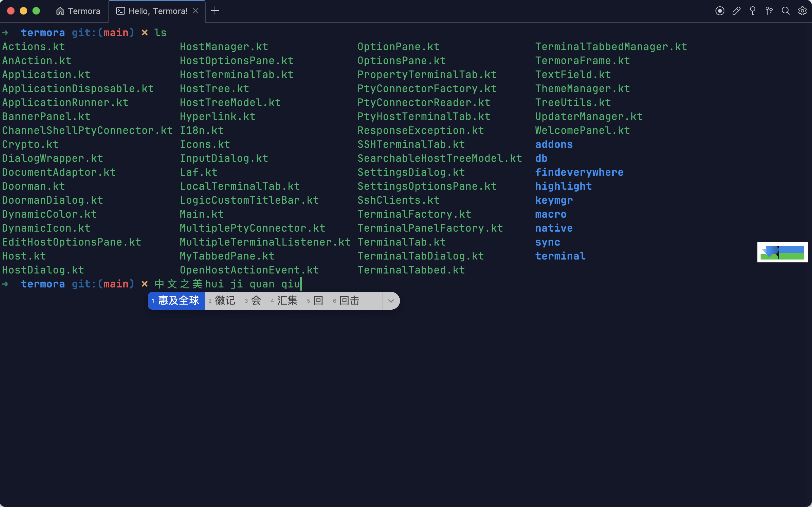Click file name OpenHostActionEvent.kt
Image resolution: width=812 pixels, height=507 pixels.
(249, 270)
